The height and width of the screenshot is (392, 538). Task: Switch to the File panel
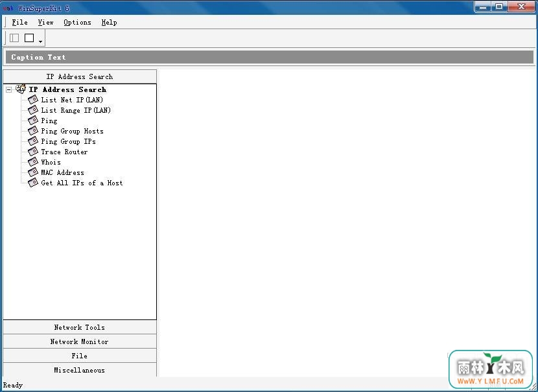pos(80,356)
